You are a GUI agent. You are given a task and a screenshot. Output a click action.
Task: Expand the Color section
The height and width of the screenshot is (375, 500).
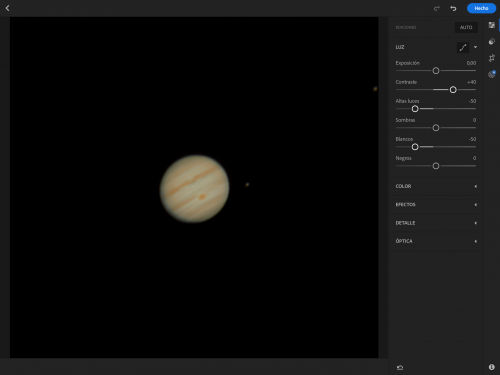click(x=436, y=186)
